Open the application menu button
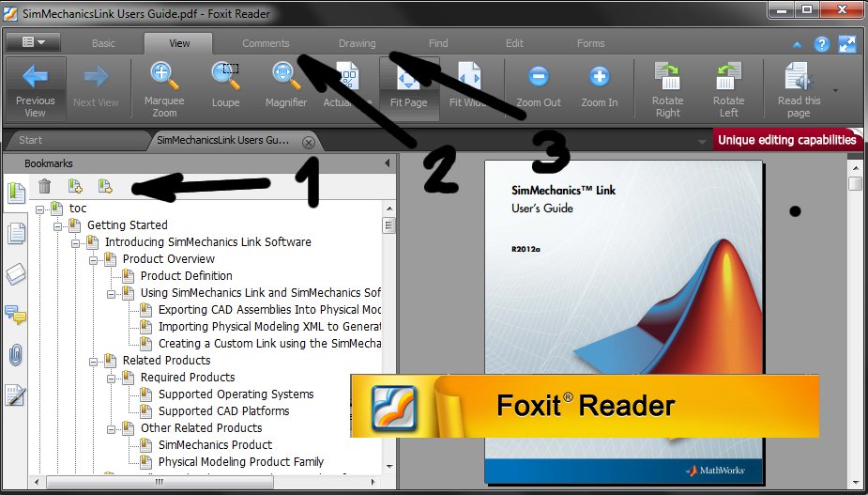This screenshot has height=495, width=868. pyautogui.click(x=33, y=42)
